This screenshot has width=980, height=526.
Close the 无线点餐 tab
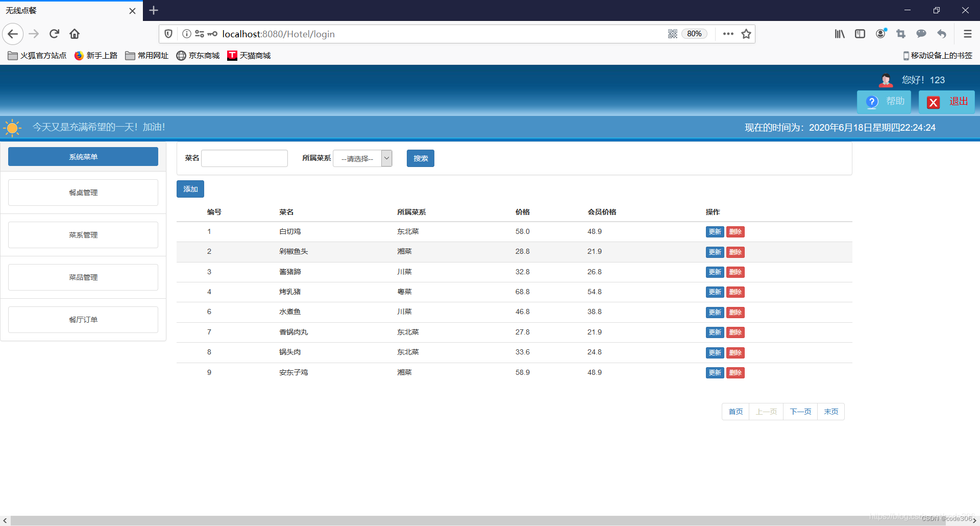(x=132, y=11)
